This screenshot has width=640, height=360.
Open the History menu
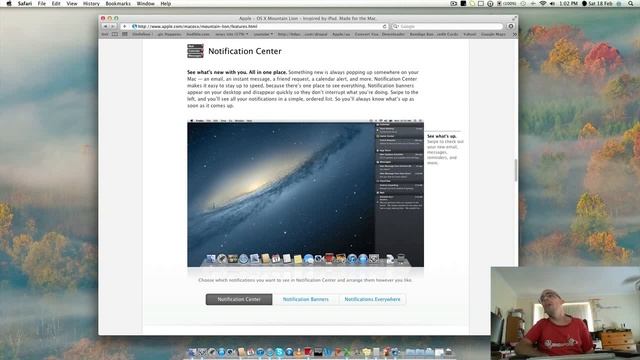[x=91, y=3]
